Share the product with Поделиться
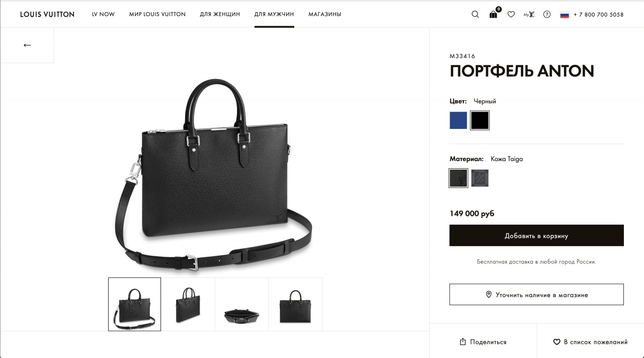 point(483,342)
